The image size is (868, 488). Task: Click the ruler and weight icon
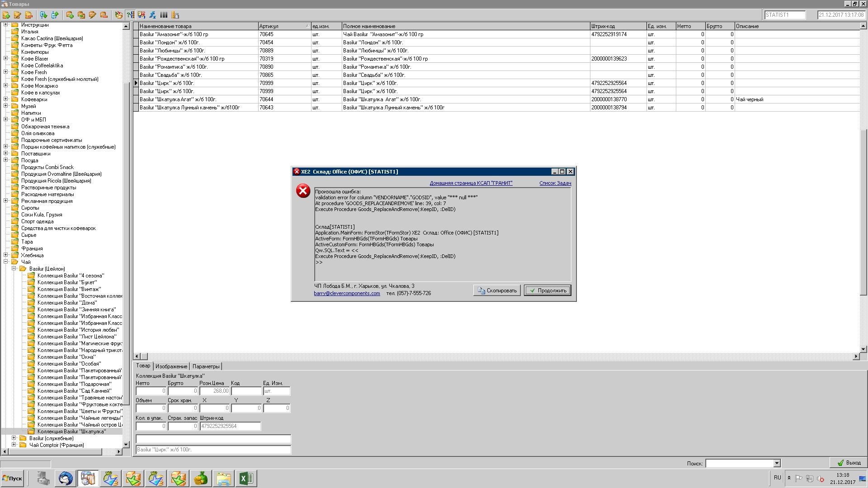tap(175, 15)
